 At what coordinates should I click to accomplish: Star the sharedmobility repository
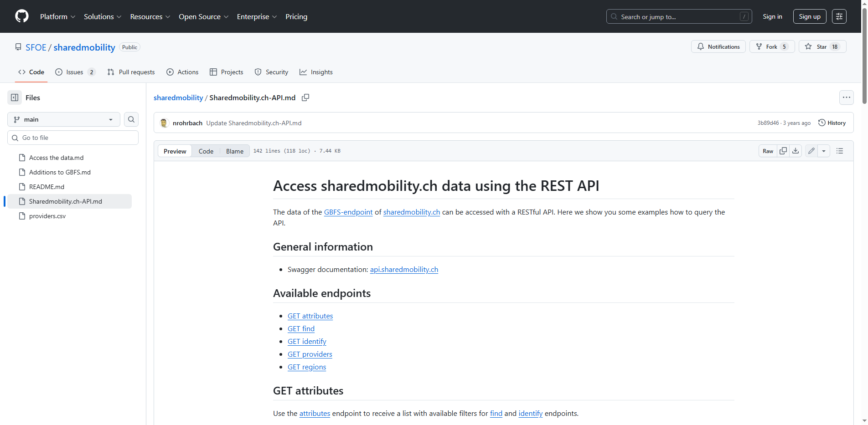(x=822, y=46)
